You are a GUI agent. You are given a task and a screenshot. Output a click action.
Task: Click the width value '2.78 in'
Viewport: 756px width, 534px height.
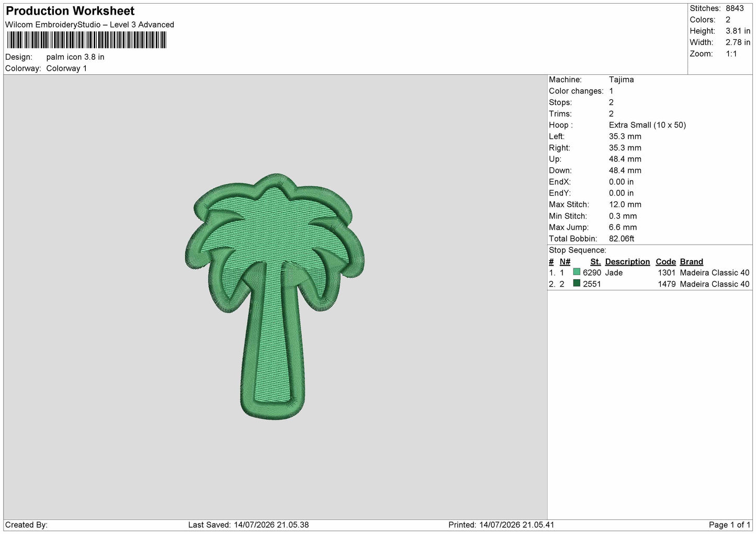[738, 42]
